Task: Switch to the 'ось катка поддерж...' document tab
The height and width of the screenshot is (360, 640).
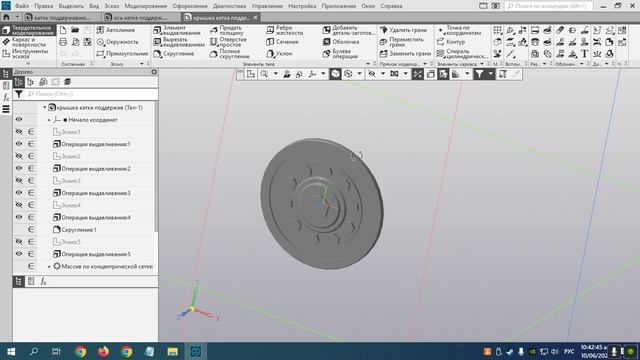Action: [x=140, y=18]
